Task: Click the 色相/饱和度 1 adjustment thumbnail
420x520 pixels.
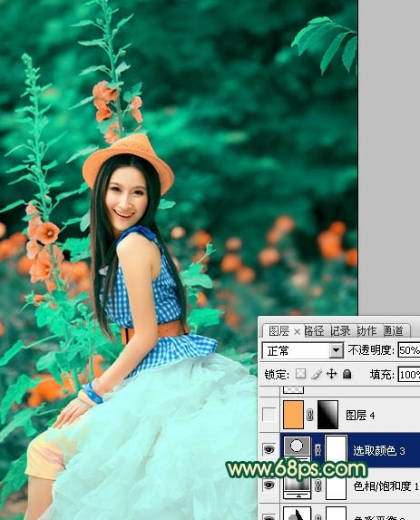Action: coord(298,486)
